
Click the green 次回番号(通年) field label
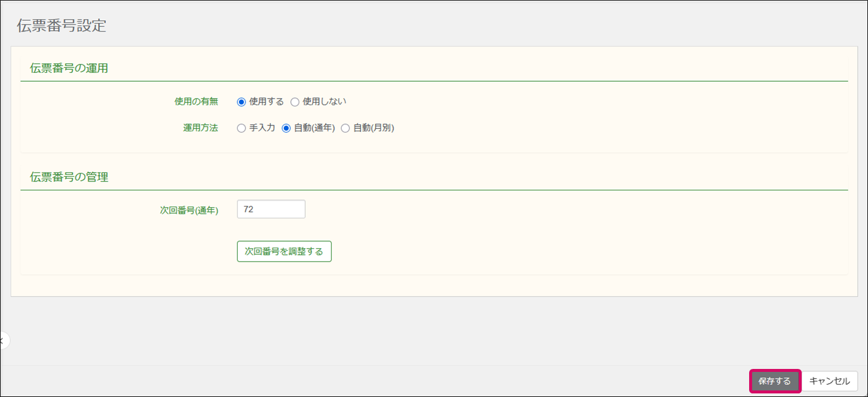(189, 211)
